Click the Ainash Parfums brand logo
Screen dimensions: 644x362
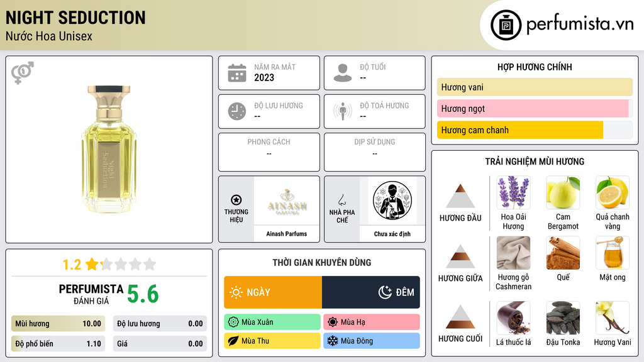point(287,201)
